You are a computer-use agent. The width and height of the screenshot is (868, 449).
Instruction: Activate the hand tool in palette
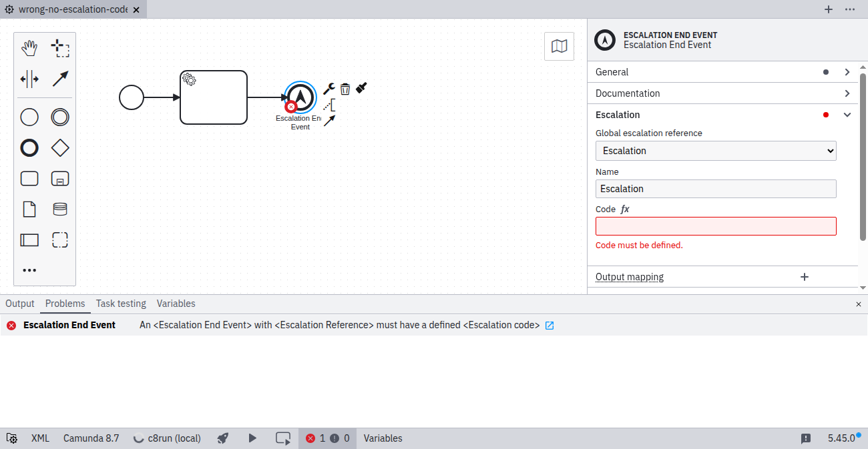click(x=29, y=48)
